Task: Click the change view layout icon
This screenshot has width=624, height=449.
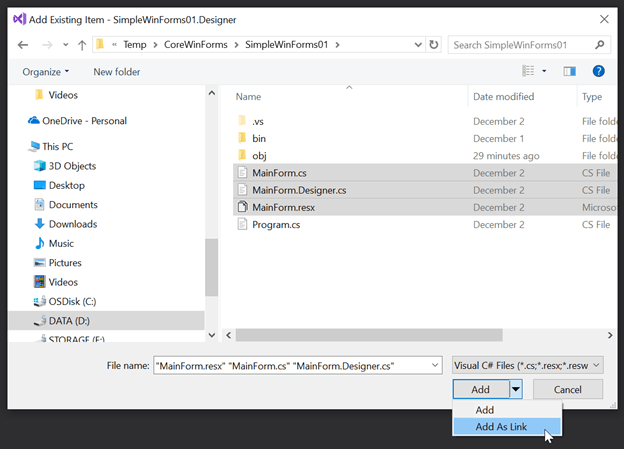Action: click(x=528, y=71)
